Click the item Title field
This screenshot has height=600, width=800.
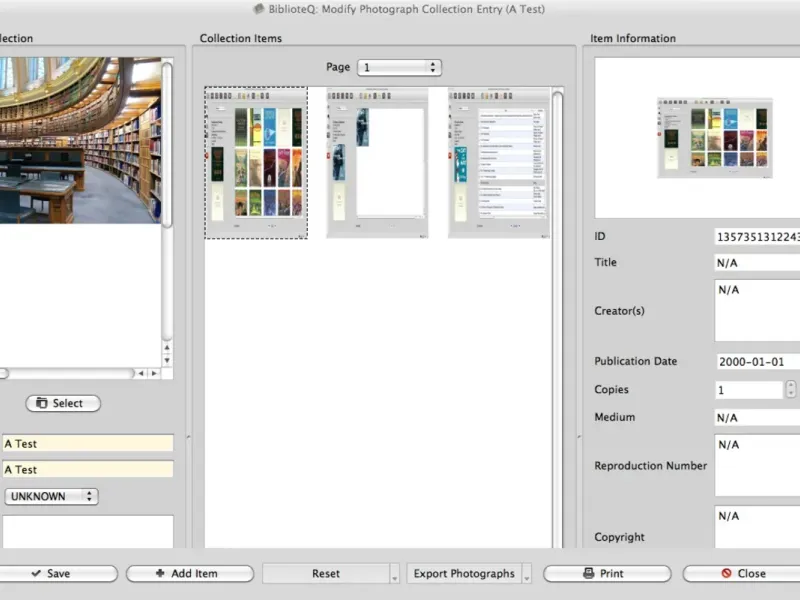(x=757, y=263)
